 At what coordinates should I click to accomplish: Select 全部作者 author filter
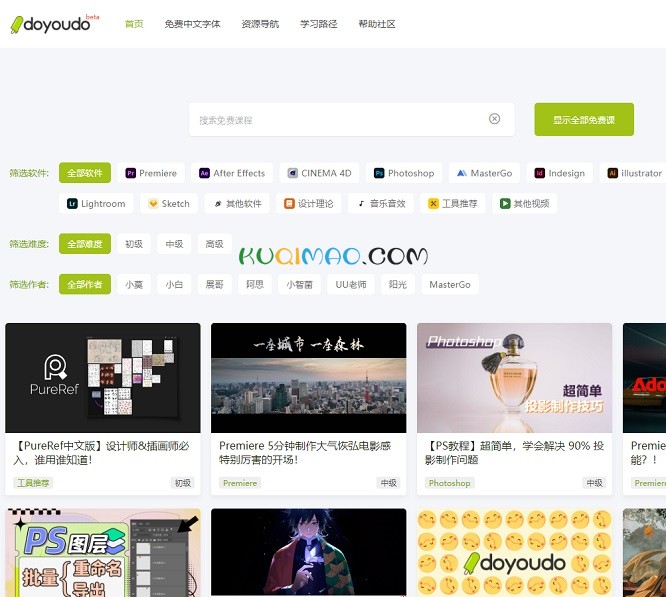pyautogui.click(x=85, y=284)
